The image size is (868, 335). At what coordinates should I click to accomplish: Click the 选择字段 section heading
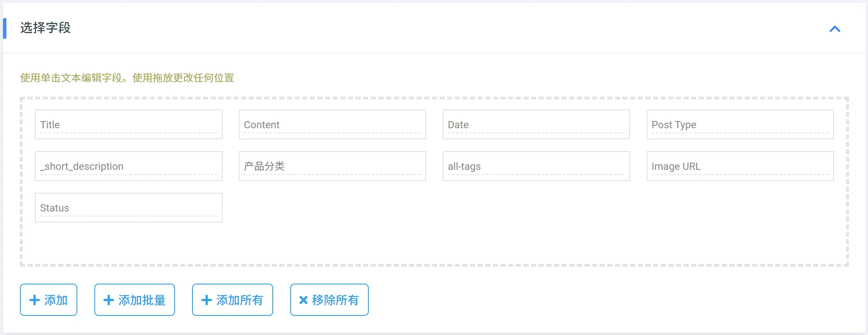(x=45, y=28)
